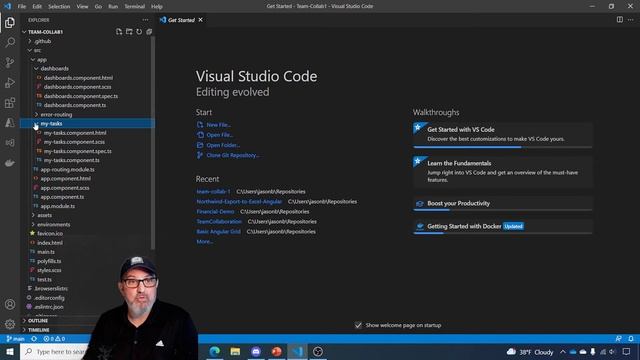Open weather widget showing 38°F Cloudy
Screen dimensions: 640x360
(530, 352)
